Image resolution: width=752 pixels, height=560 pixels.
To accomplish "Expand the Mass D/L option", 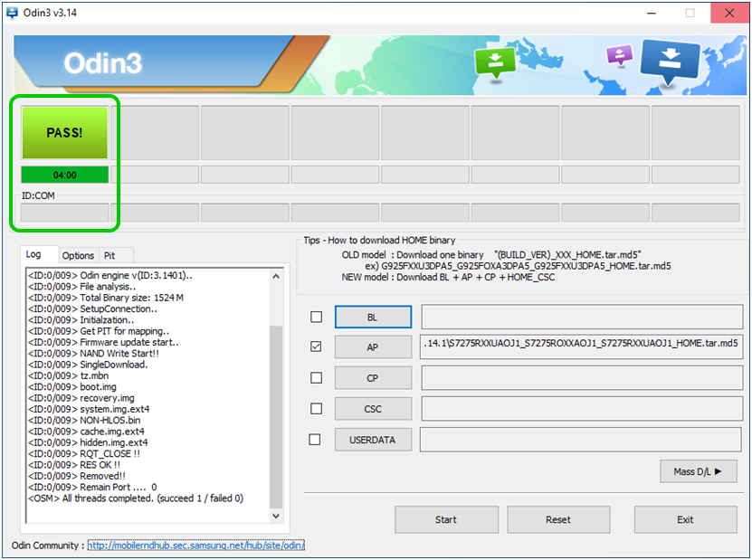I will click(699, 471).
